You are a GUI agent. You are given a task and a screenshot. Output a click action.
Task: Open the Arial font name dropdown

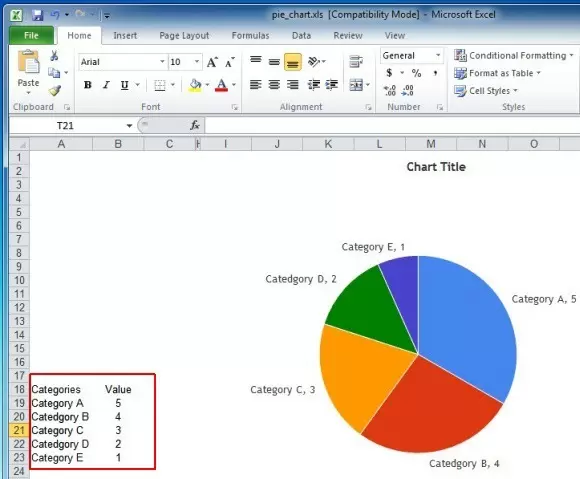tap(162, 62)
